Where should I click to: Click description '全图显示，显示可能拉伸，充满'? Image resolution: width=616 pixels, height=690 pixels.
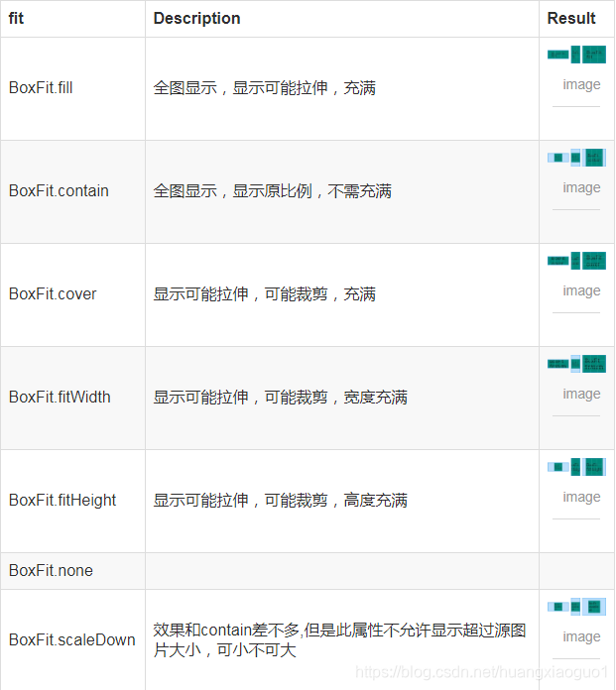pyautogui.click(x=264, y=88)
